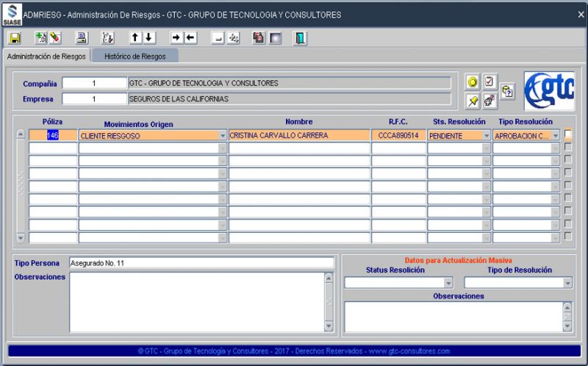588x366 pixels.
Task: Click the yellow floppy disk save icon
Action: 15,38
